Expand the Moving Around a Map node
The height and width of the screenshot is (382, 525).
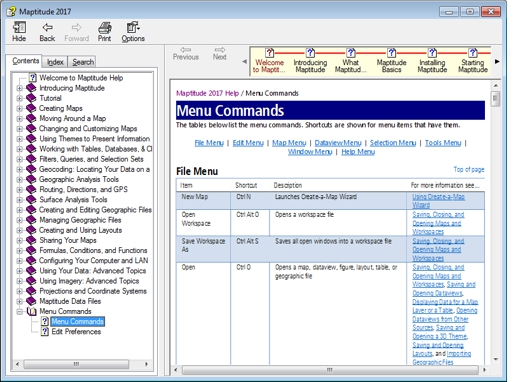(19, 119)
